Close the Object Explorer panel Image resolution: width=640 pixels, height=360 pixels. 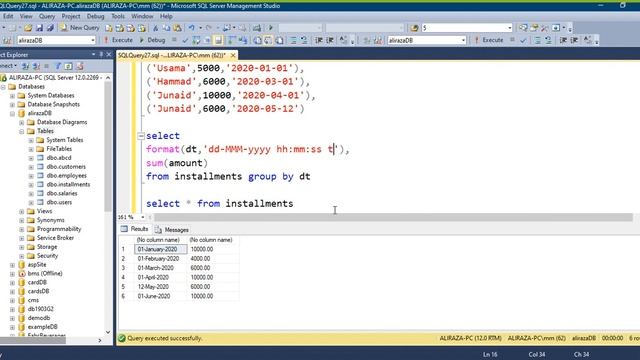(x=109, y=54)
